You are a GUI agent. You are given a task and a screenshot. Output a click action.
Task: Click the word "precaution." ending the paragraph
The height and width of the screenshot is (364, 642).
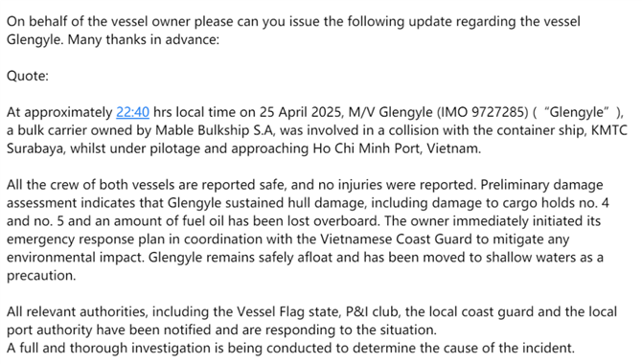click(41, 276)
